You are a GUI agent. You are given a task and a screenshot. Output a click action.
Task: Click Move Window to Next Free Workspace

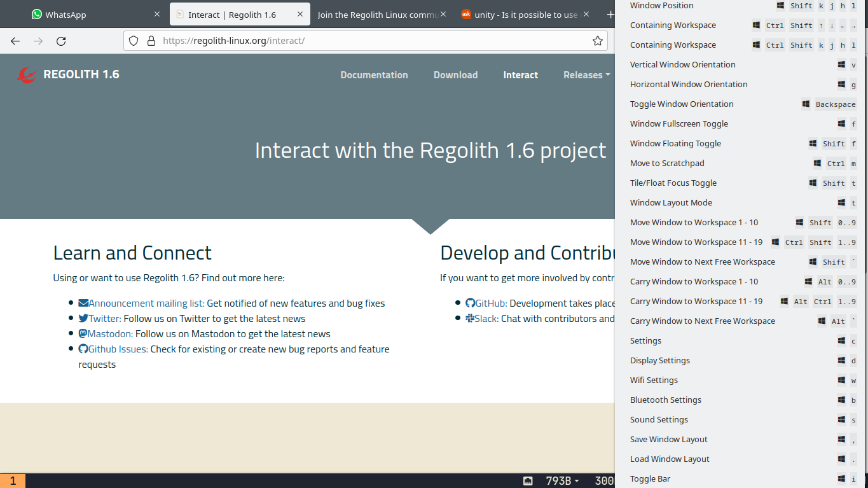coord(742,262)
